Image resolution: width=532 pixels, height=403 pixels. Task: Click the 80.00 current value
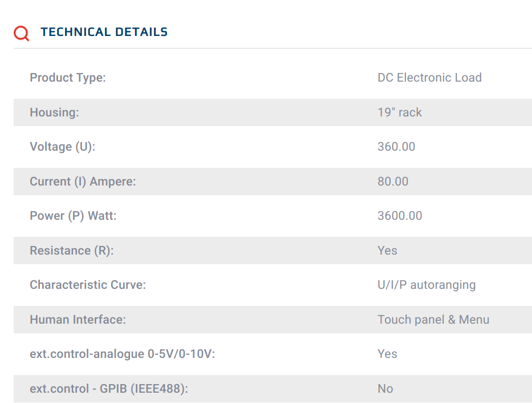pyautogui.click(x=393, y=182)
